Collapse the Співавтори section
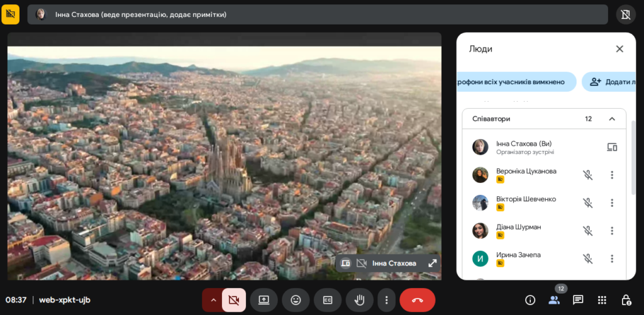Screen dimensions: 644x315 coord(612,119)
